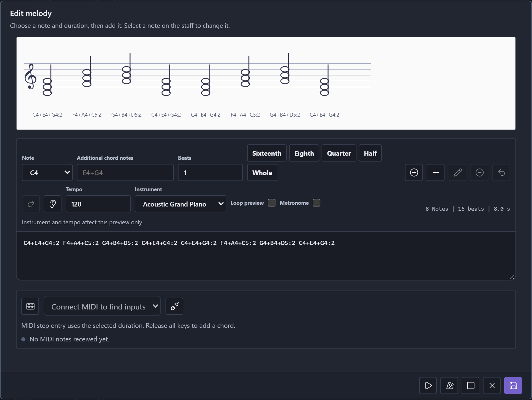Enable the Loop preview checkbox
532x400 pixels.
[x=272, y=203]
